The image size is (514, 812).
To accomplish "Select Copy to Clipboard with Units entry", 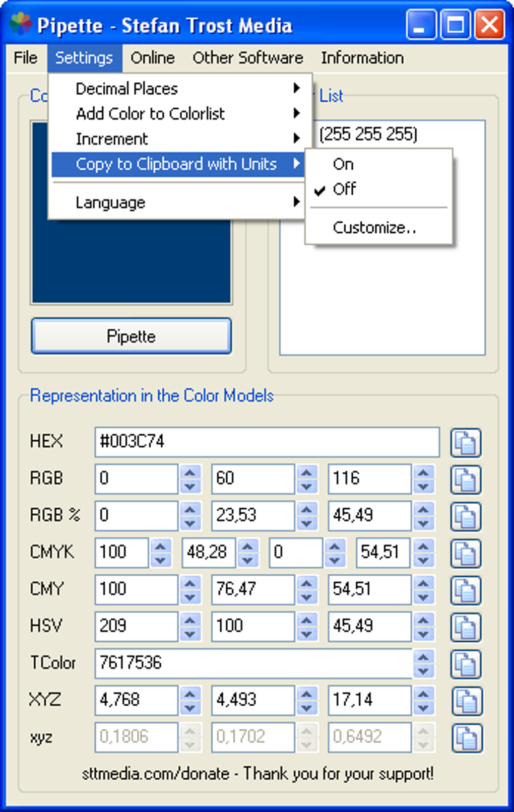I will pos(177,164).
